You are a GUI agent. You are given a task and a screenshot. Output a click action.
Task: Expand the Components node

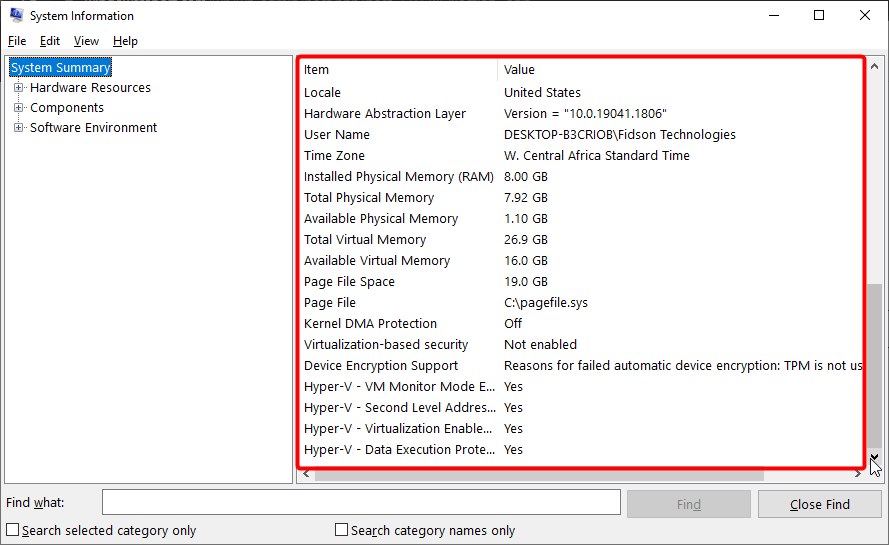point(19,107)
